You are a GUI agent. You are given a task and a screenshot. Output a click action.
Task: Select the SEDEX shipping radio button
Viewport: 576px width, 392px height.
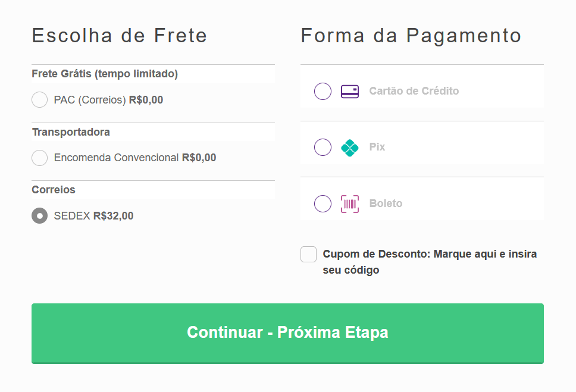click(40, 216)
